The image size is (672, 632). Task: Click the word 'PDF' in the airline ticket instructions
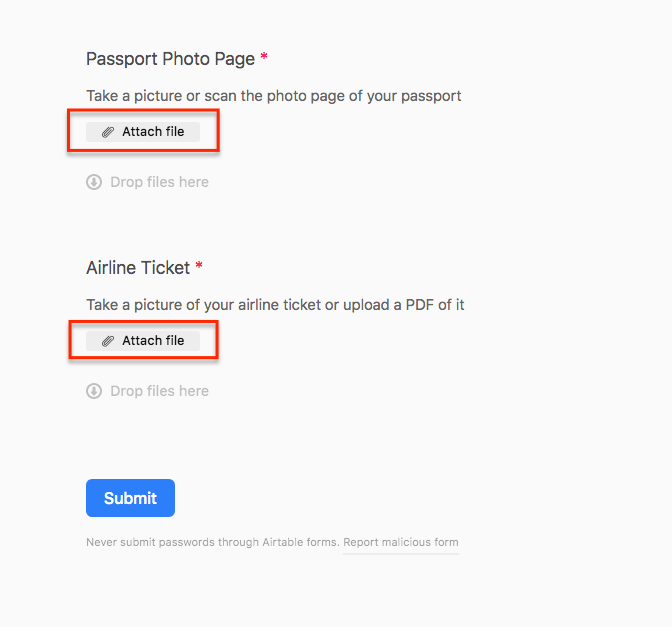pyautogui.click(x=415, y=304)
